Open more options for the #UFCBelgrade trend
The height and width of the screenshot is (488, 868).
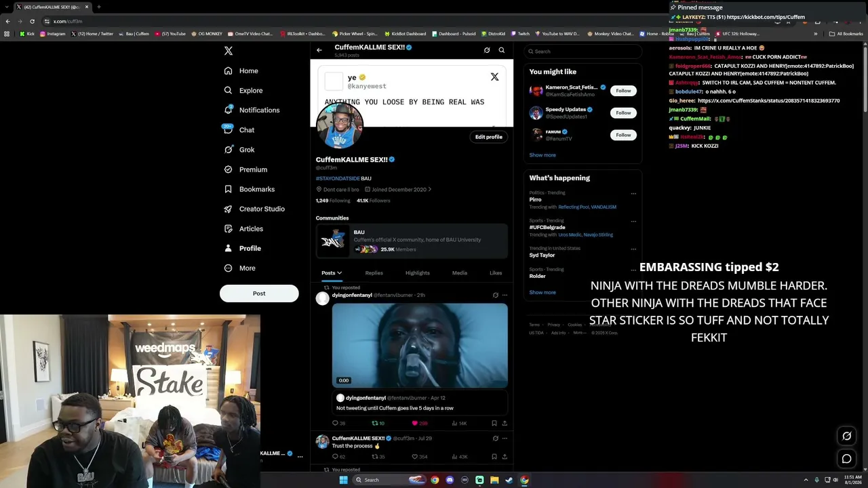point(633,222)
